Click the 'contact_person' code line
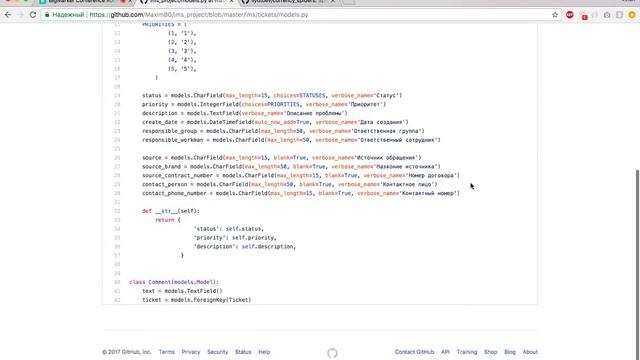The height and width of the screenshot is (360, 640). (x=289, y=184)
